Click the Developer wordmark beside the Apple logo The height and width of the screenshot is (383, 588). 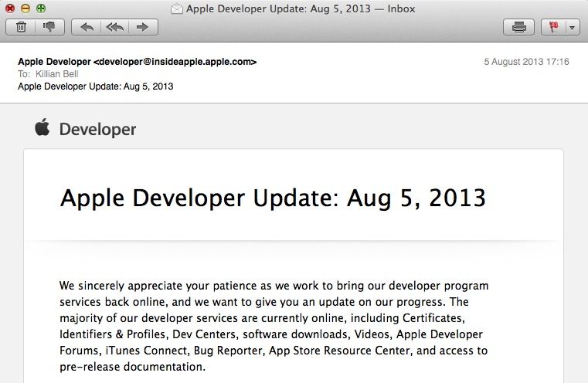point(98,130)
